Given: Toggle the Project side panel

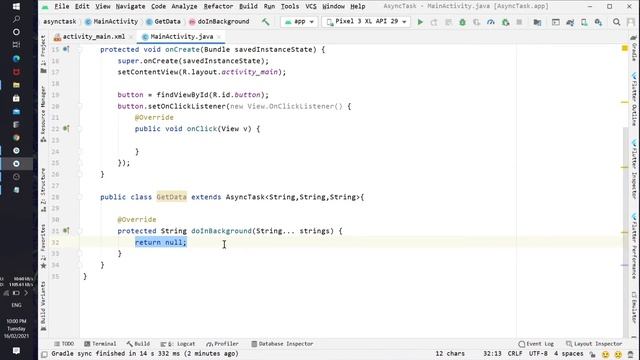Looking at the screenshot, I should 43,54.
